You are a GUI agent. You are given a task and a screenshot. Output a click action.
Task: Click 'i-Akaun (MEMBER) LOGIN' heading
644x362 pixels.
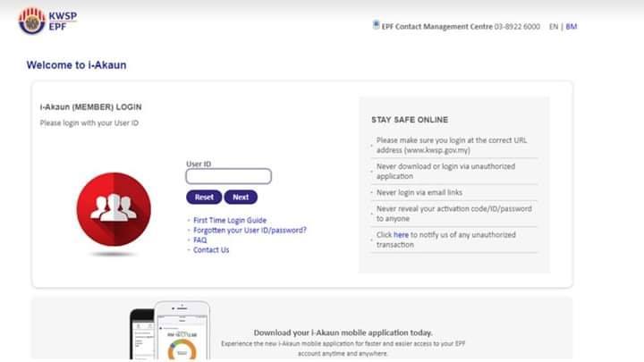[x=90, y=107]
